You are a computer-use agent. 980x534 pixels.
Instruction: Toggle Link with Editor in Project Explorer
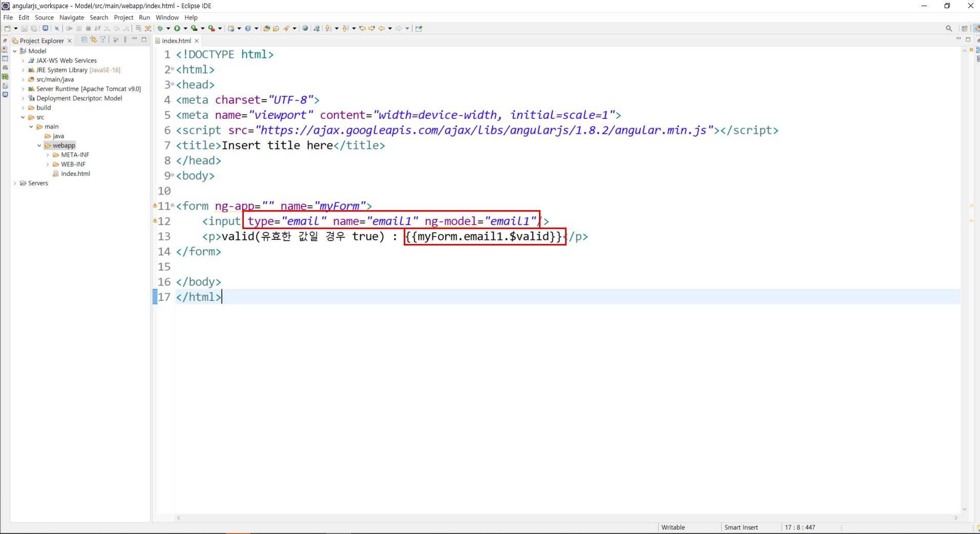click(93, 40)
